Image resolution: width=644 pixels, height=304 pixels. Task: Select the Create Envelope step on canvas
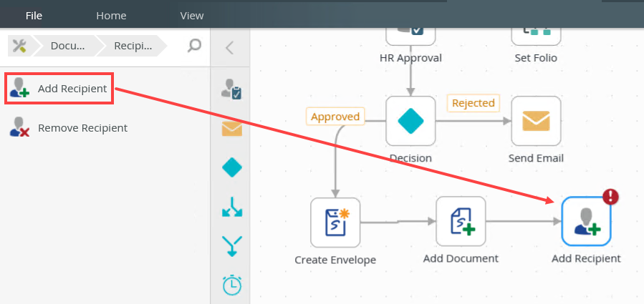tap(335, 222)
